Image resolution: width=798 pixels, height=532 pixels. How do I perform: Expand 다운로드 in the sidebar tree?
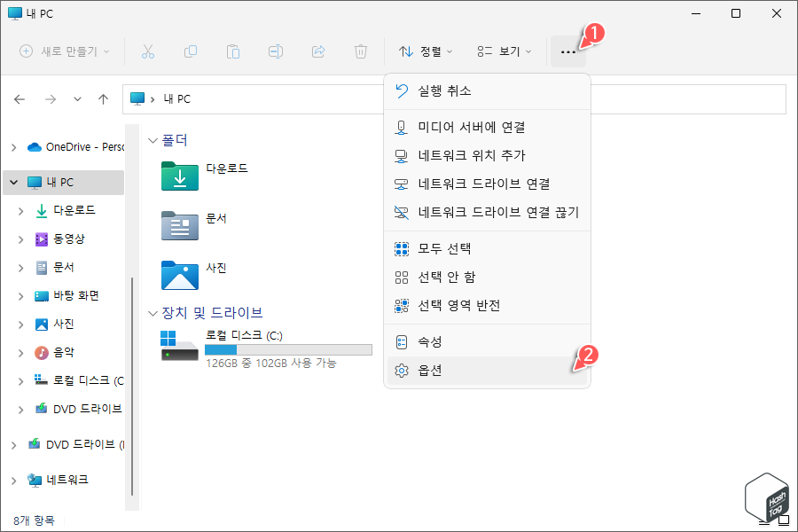(x=21, y=210)
